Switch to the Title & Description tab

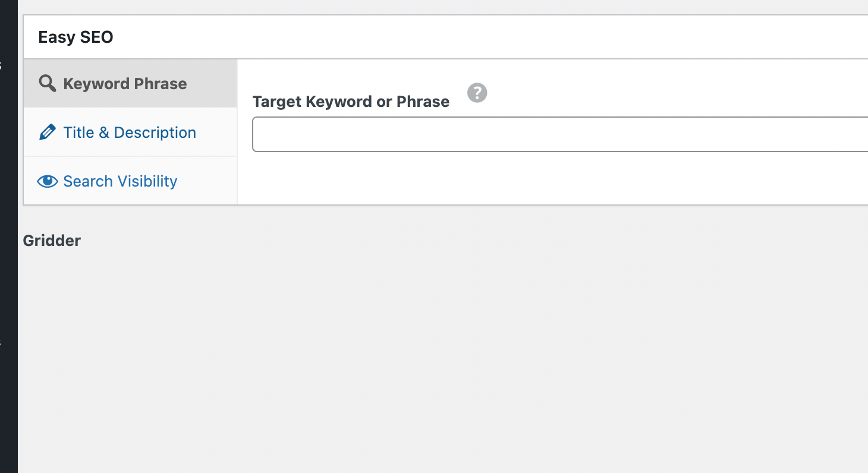[130, 133]
